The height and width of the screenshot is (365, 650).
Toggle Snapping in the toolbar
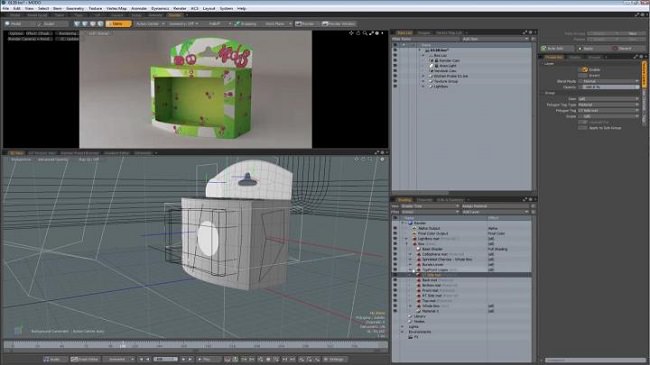[246, 24]
